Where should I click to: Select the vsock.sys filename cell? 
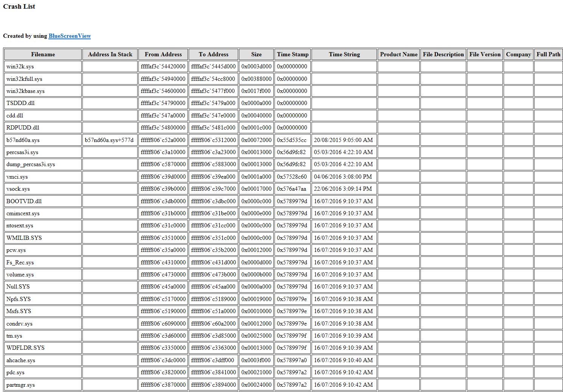(43, 189)
